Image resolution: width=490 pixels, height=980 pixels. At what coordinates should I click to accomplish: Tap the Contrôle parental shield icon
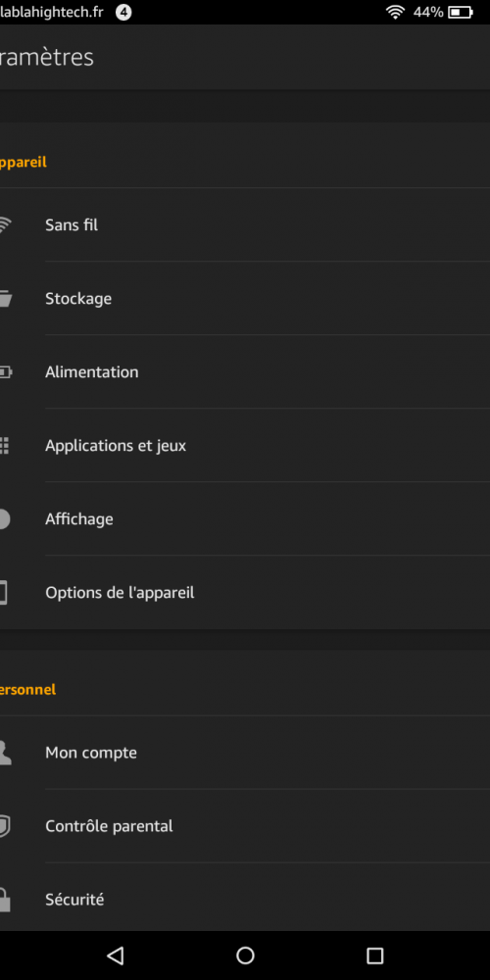(4, 826)
